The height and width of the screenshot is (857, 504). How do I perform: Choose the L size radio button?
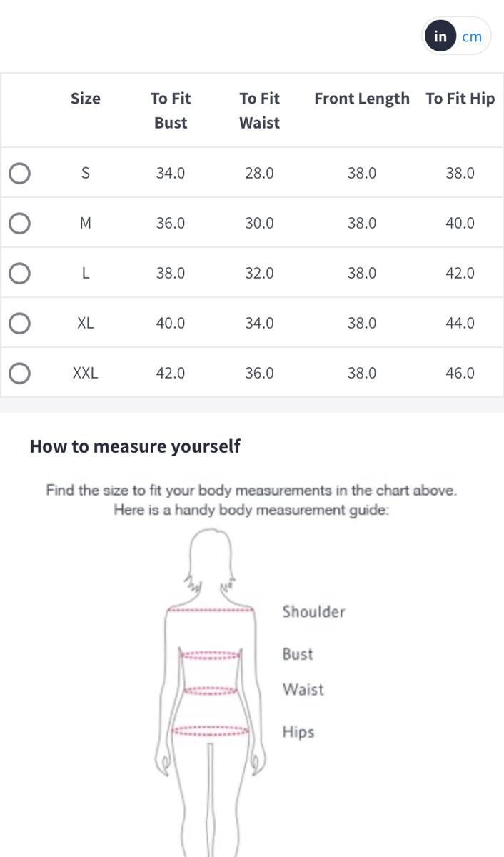19,273
